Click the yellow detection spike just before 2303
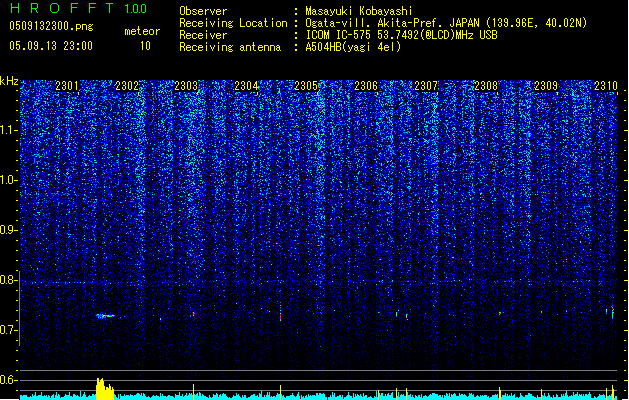The image size is (629, 400). pyautogui.click(x=193, y=392)
